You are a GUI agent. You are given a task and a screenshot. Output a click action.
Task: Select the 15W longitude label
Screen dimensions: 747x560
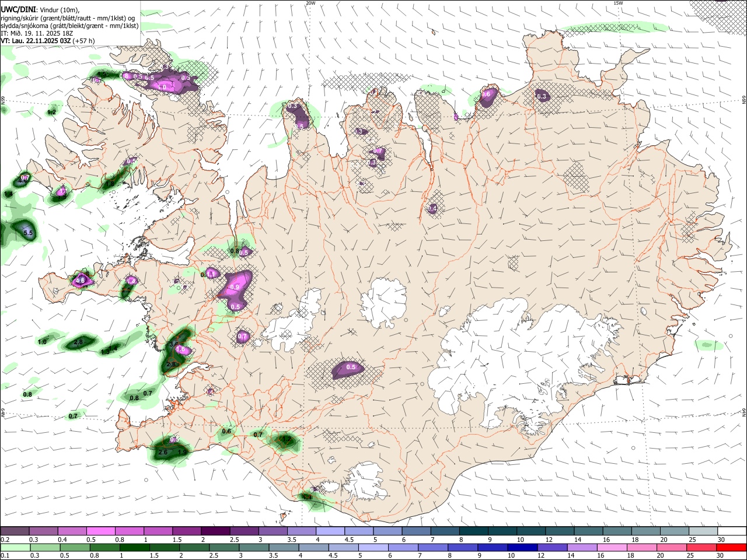(618, 3)
